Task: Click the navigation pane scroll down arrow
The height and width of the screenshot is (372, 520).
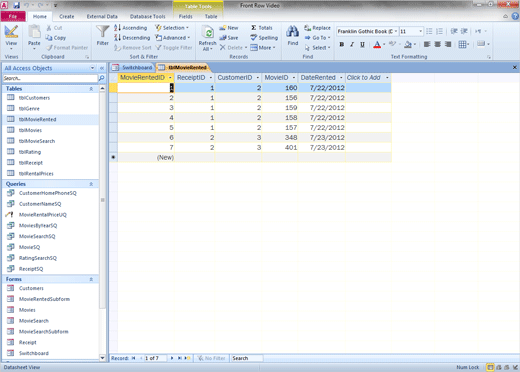Action: click(102, 358)
